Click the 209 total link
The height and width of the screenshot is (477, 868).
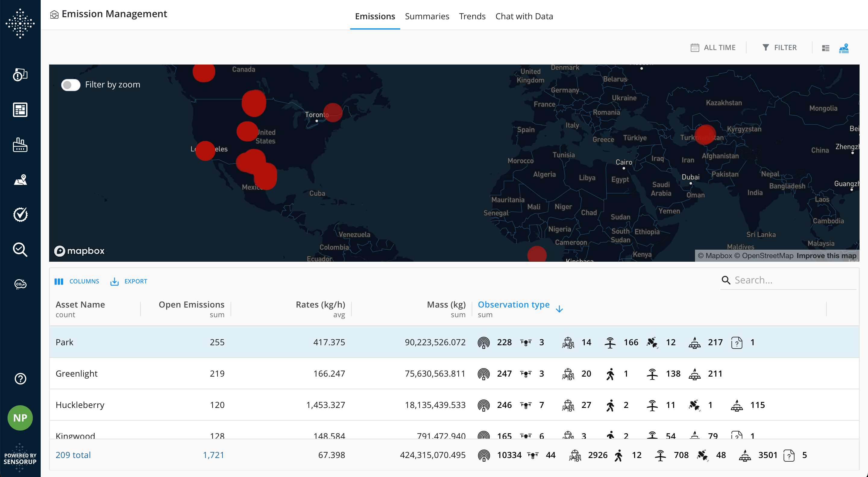point(73,455)
